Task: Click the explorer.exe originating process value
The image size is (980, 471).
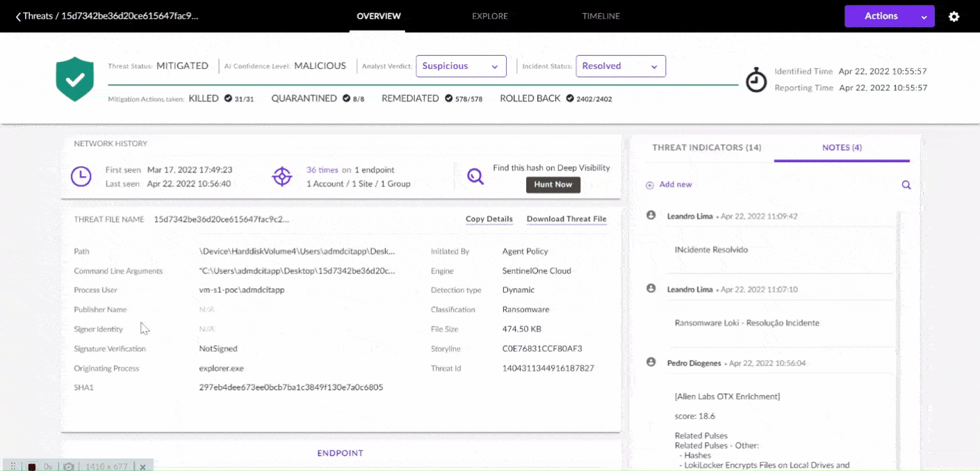Action: point(222,369)
